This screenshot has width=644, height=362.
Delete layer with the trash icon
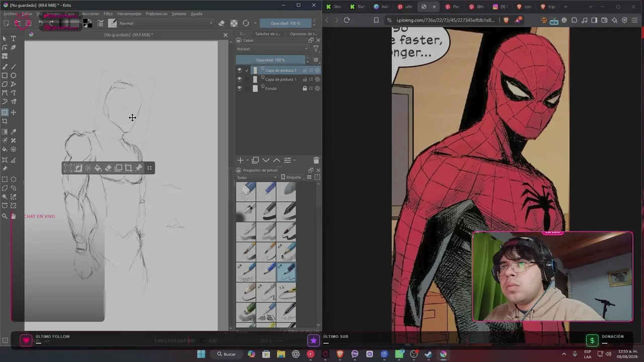[316, 160]
